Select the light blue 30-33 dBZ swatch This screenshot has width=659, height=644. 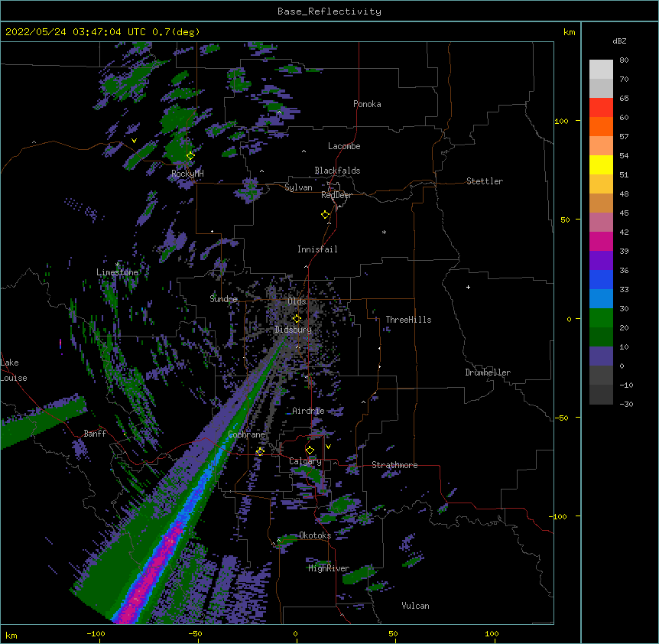[x=601, y=299]
